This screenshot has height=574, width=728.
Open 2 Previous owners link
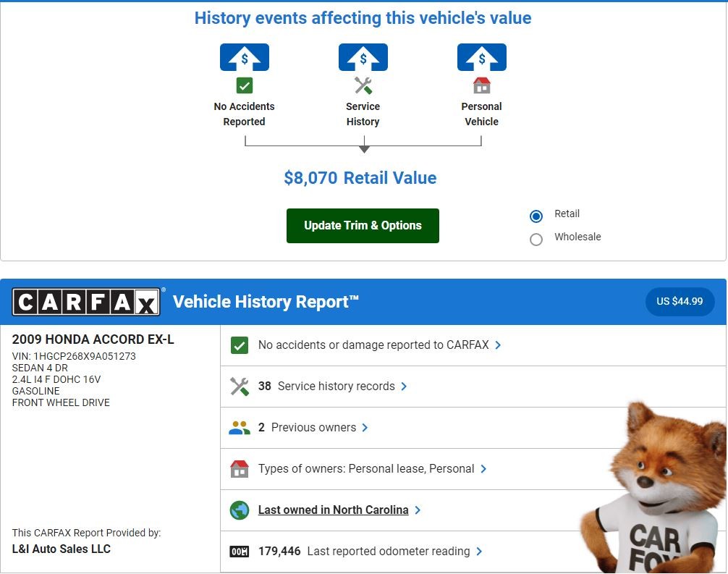307,428
